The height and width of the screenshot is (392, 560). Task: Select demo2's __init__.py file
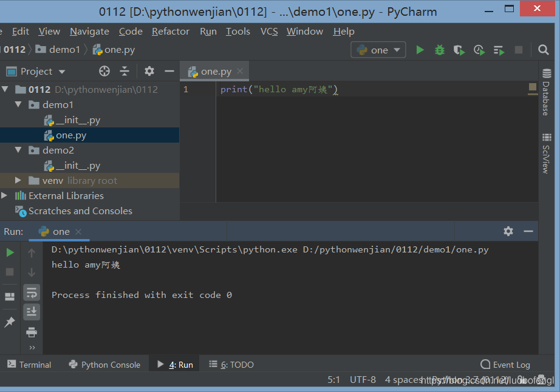89,166
